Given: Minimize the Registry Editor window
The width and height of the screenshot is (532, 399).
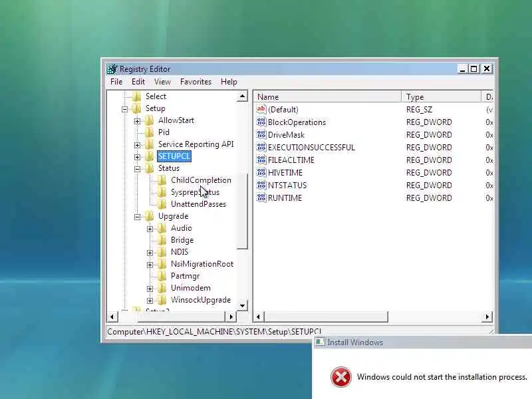Looking at the screenshot, I should (x=462, y=69).
